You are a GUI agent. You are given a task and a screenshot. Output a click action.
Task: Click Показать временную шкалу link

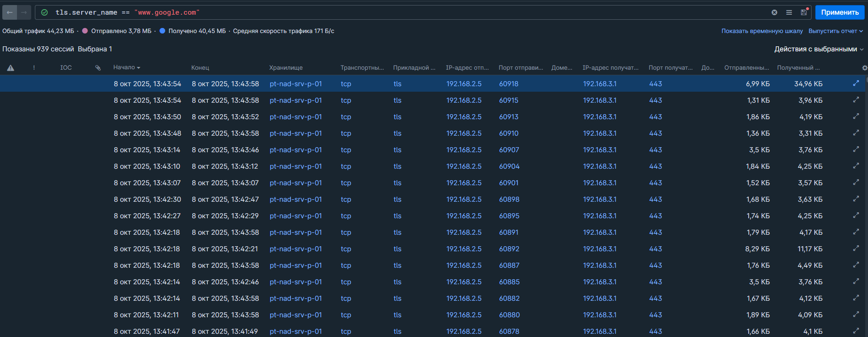click(762, 31)
